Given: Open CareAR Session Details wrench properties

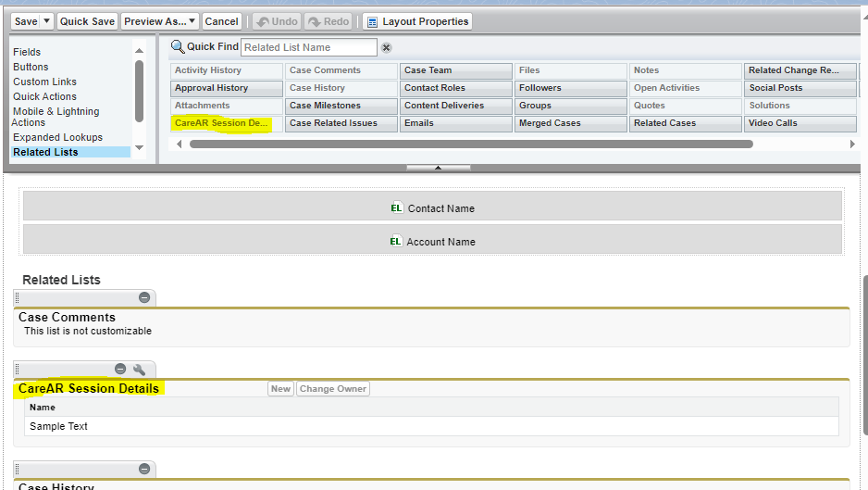Looking at the screenshot, I should [140, 370].
